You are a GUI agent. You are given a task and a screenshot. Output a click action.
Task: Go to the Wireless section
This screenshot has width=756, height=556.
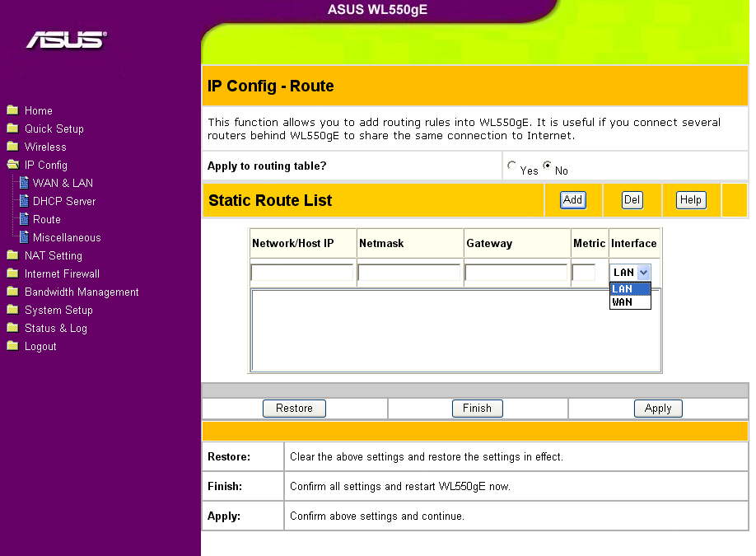(x=45, y=147)
